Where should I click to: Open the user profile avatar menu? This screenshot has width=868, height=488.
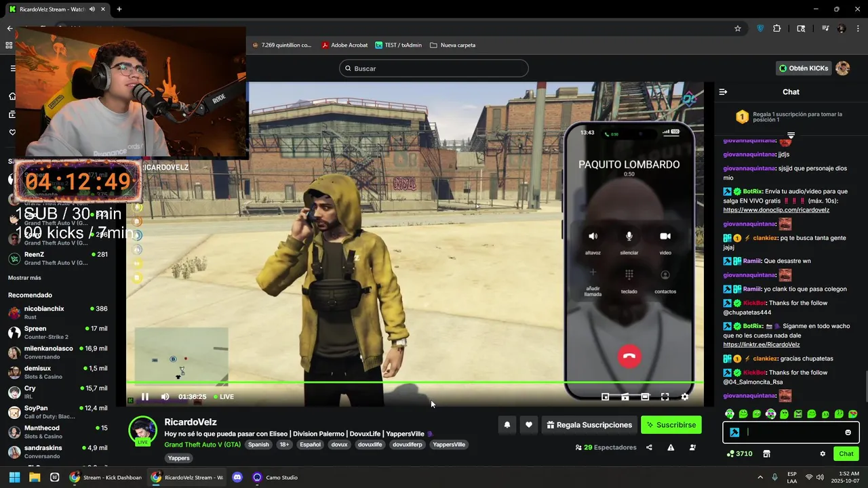(842, 68)
